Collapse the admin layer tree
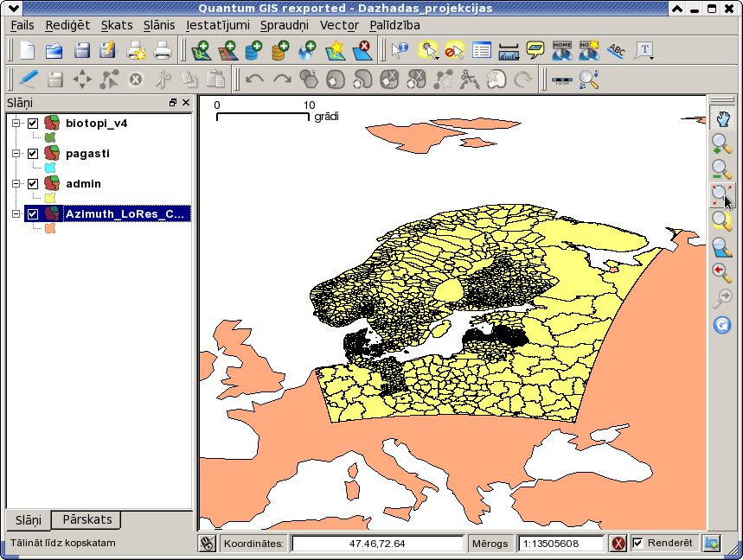 (16, 184)
